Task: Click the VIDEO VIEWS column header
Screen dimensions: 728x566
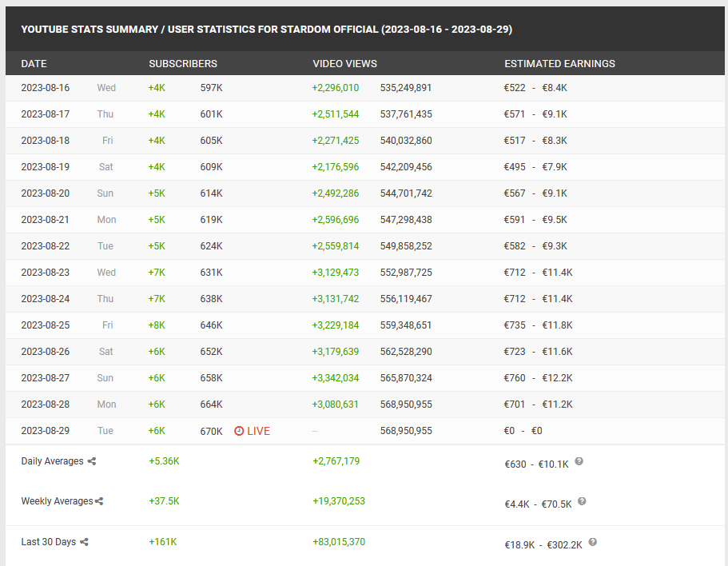Action: pyautogui.click(x=345, y=64)
